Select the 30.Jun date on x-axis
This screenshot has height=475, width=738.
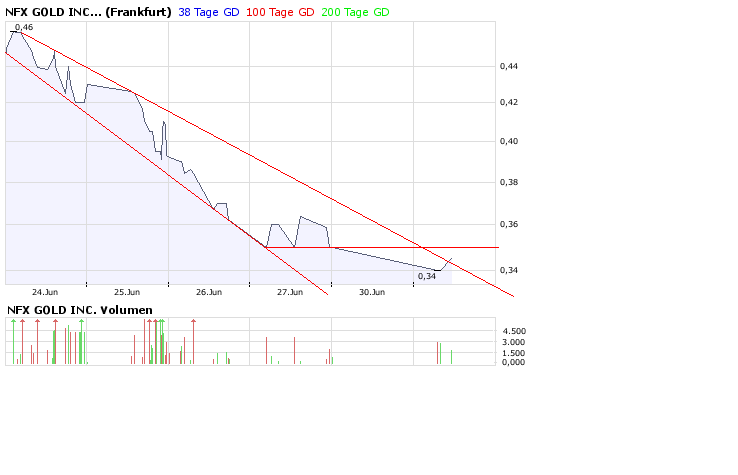pyautogui.click(x=371, y=292)
